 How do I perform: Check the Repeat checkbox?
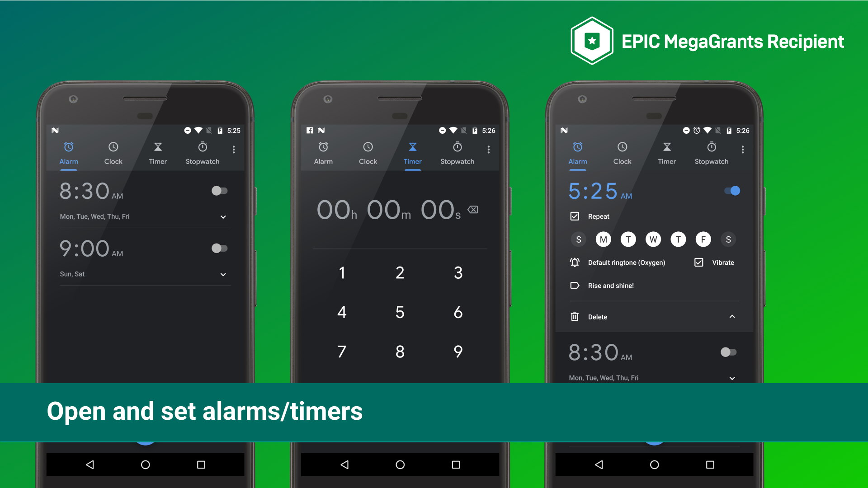[574, 215]
